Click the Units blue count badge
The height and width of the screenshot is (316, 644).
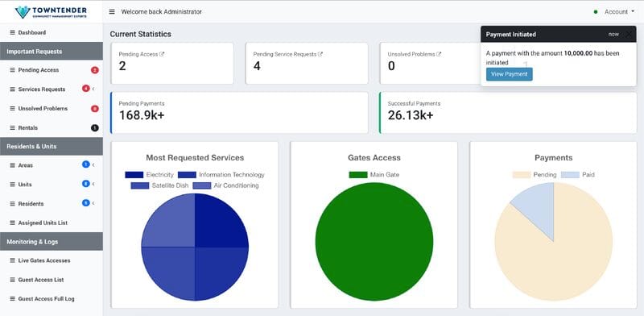[x=85, y=184]
